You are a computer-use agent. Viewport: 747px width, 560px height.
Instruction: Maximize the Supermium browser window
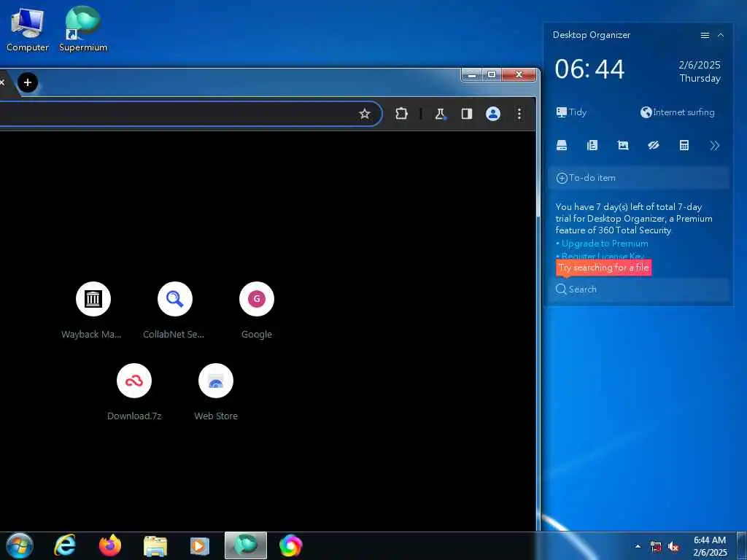point(492,75)
